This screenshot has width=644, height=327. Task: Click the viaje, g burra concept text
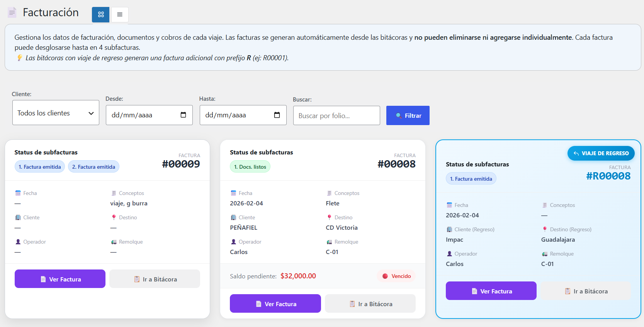pyautogui.click(x=129, y=203)
